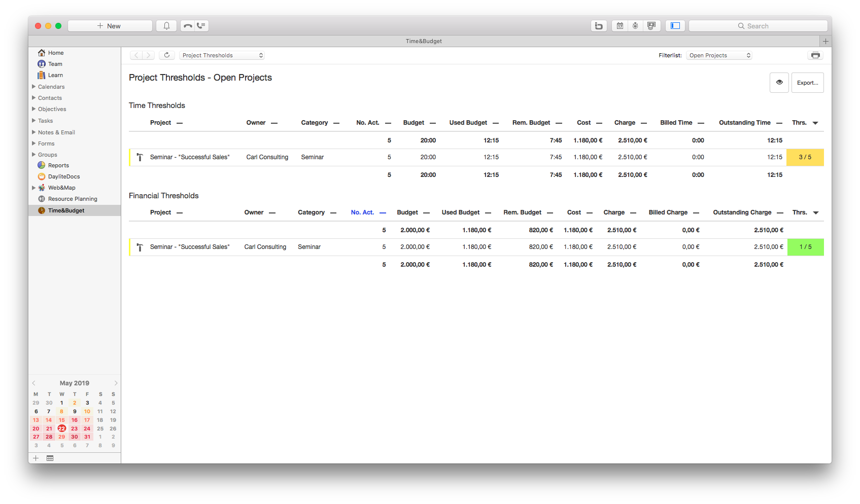Select May 31 in mini calendar
The width and height of the screenshot is (860, 504).
click(87, 437)
